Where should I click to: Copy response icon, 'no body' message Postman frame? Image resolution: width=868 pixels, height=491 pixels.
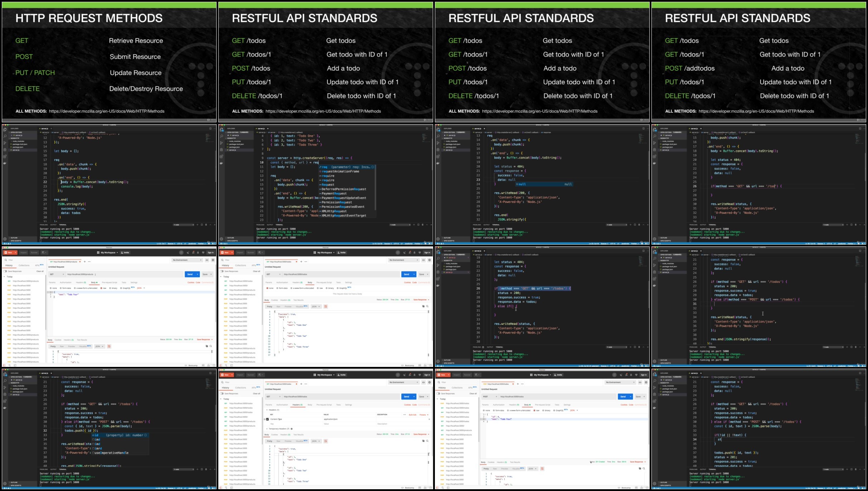(x=423, y=306)
